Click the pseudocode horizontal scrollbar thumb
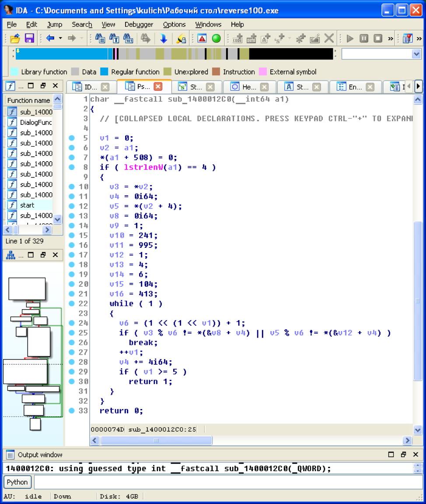 tap(156, 441)
